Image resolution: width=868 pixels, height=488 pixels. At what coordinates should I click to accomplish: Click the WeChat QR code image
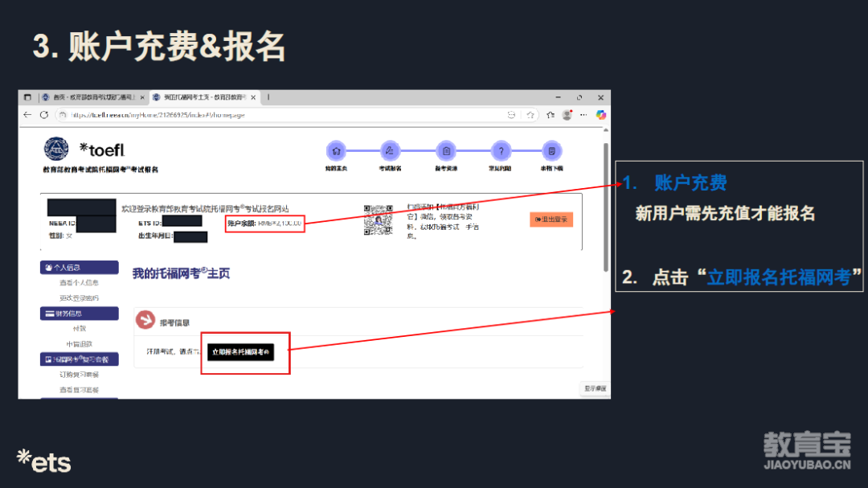click(x=378, y=220)
